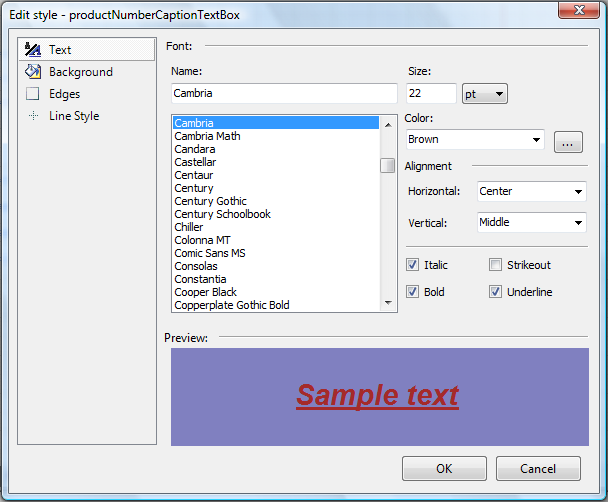608x502 pixels.
Task: Enable the Strikeout checkbox
Action: click(495, 265)
